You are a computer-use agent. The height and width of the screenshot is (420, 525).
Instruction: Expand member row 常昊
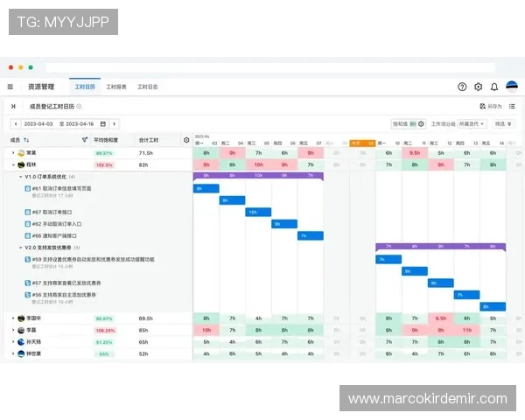coord(13,153)
